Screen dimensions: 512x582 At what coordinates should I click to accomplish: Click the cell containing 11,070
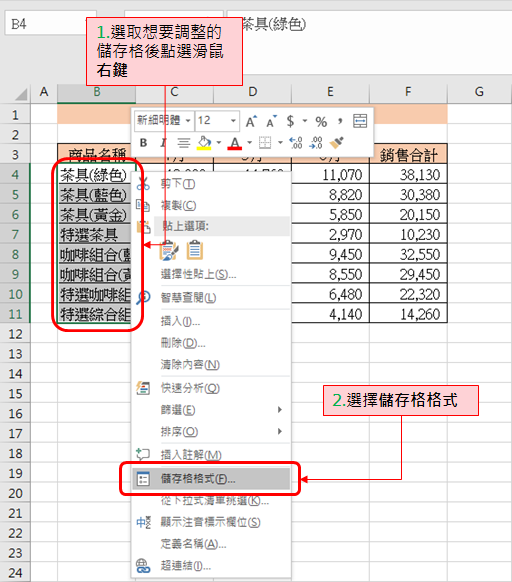click(330, 174)
